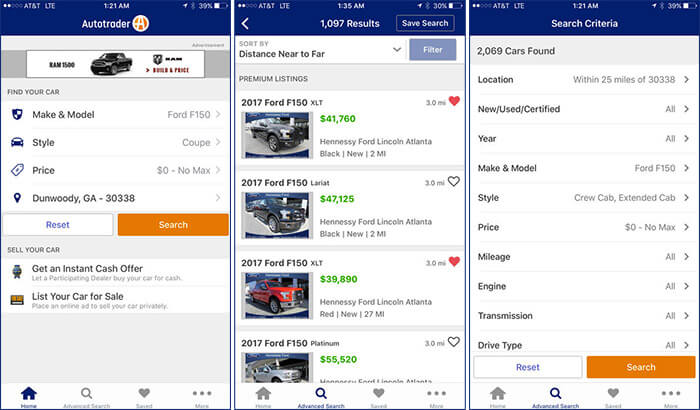The width and height of the screenshot is (700, 410).
Task: Expand the Mileage criteria row
Action: [x=583, y=256]
